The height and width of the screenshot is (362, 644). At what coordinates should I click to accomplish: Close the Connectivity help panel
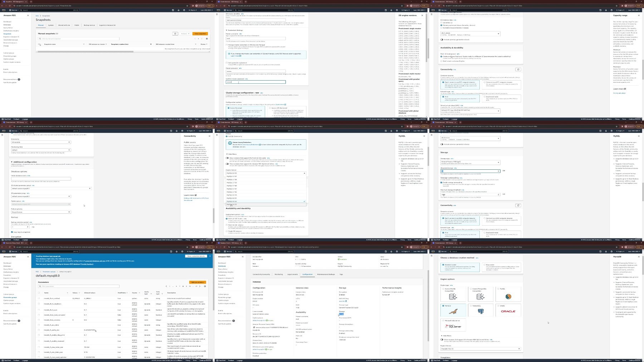click(x=210, y=136)
